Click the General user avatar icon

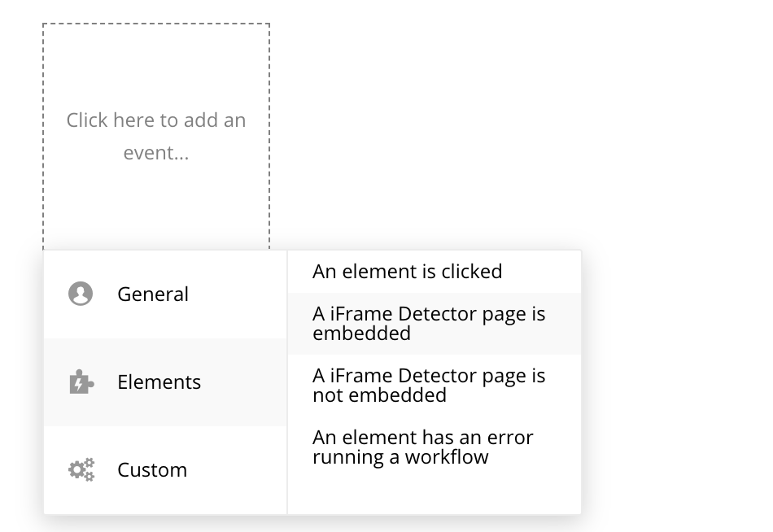(81, 294)
